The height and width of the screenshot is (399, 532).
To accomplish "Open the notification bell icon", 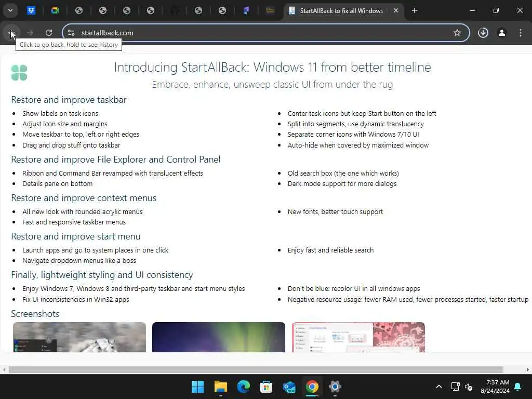I will pos(518,387).
